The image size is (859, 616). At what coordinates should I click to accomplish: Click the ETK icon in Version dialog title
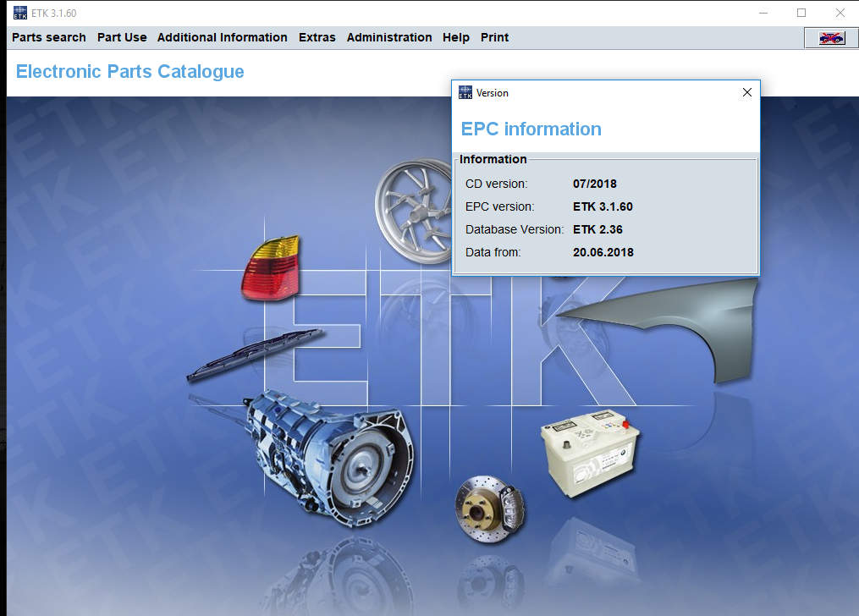(x=465, y=92)
